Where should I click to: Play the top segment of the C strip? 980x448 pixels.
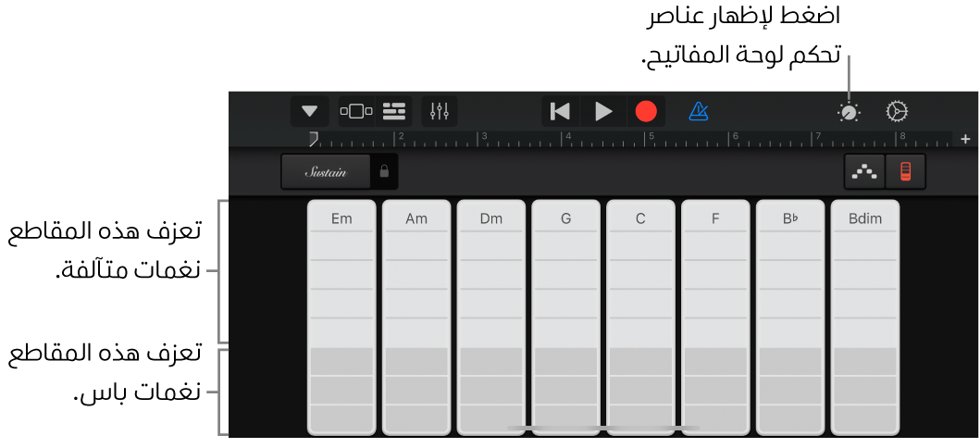click(x=640, y=245)
